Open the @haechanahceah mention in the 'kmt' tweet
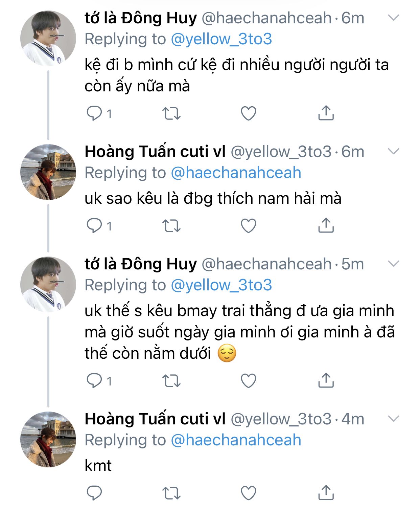This screenshot has height=509, width=420. click(x=236, y=440)
